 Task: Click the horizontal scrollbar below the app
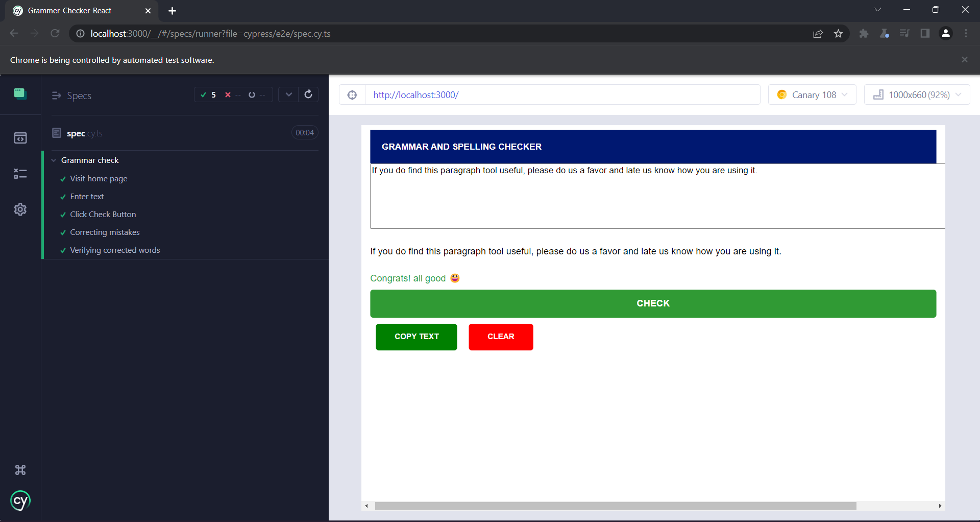pyautogui.click(x=612, y=506)
